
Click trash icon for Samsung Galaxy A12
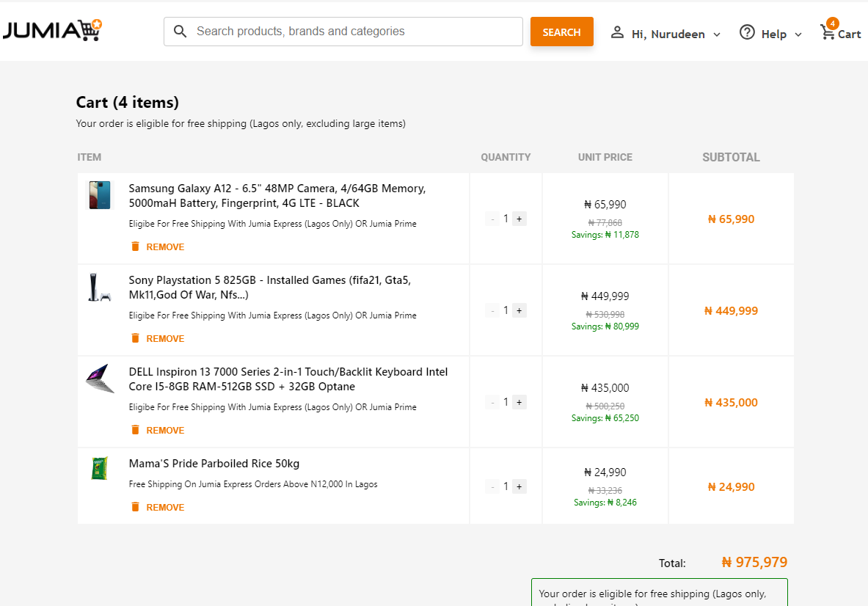tap(135, 247)
